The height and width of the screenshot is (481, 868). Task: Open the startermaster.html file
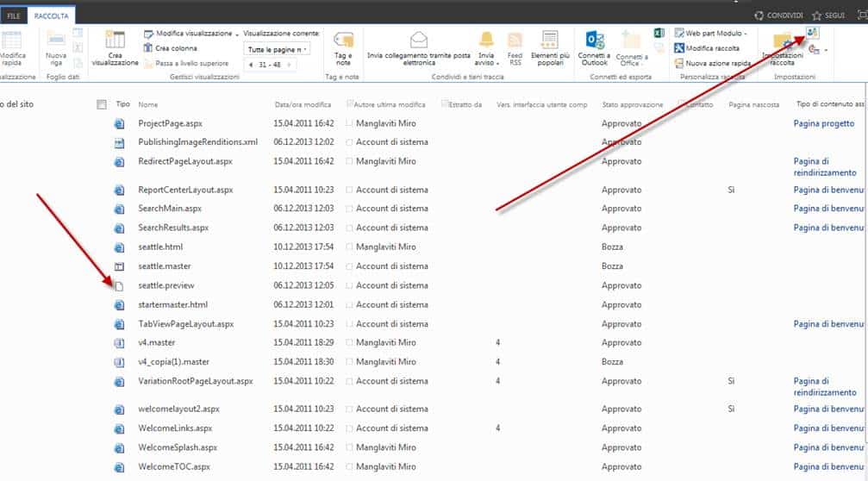tap(172, 304)
